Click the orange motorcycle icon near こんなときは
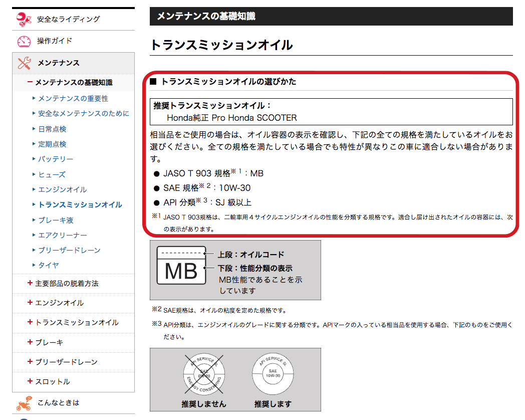Image resolution: width=525 pixels, height=420 pixels. point(24,402)
